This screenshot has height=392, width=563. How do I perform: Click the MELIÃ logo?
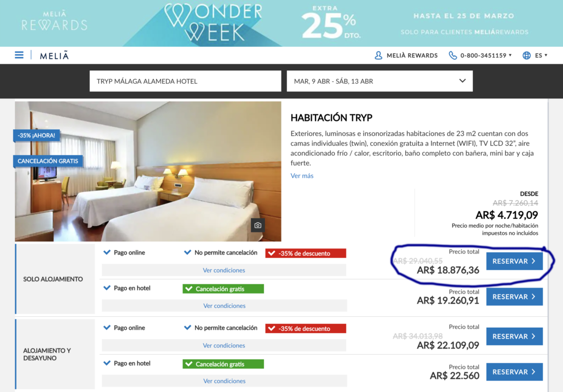pyautogui.click(x=54, y=56)
